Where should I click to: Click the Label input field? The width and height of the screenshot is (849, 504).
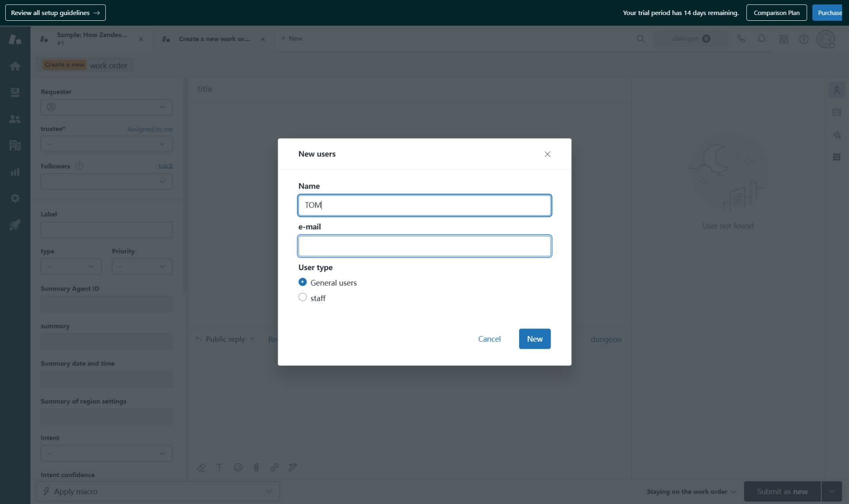pos(107,230)
